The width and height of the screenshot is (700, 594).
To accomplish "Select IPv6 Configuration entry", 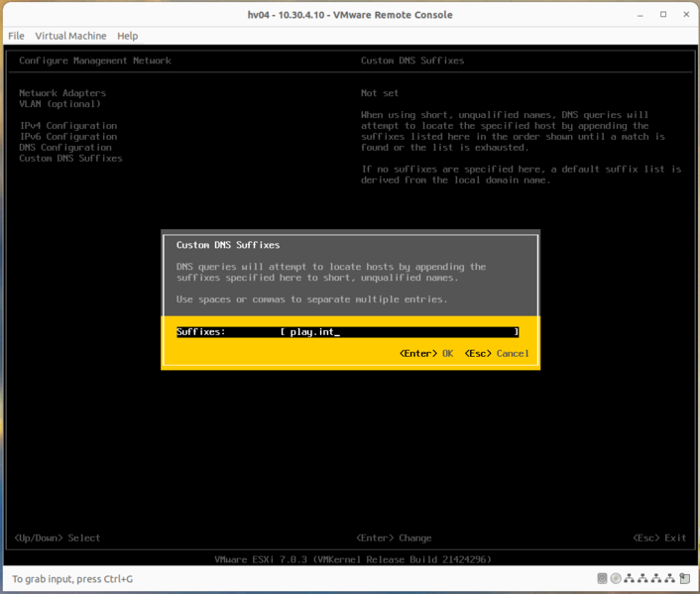I will 67,137.
